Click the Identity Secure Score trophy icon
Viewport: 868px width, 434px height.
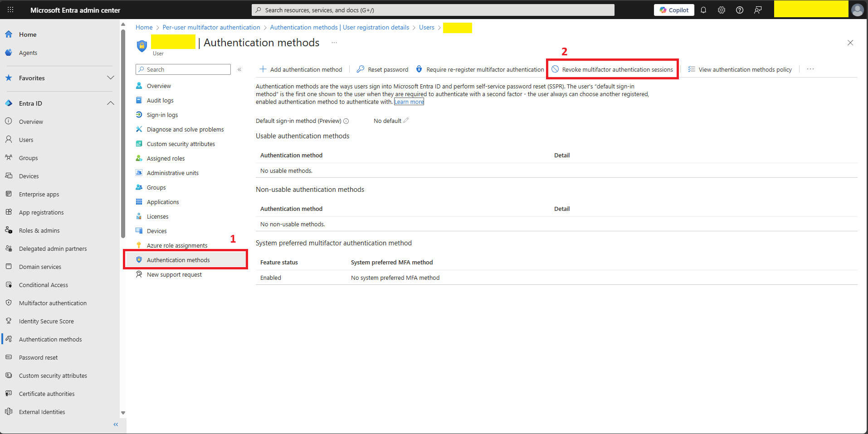tap(9, 321)
